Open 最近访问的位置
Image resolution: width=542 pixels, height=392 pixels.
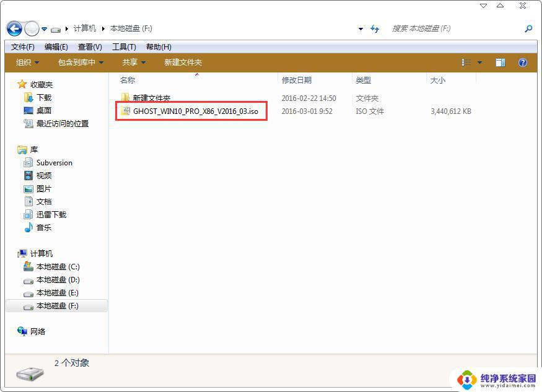coord(63,124)
